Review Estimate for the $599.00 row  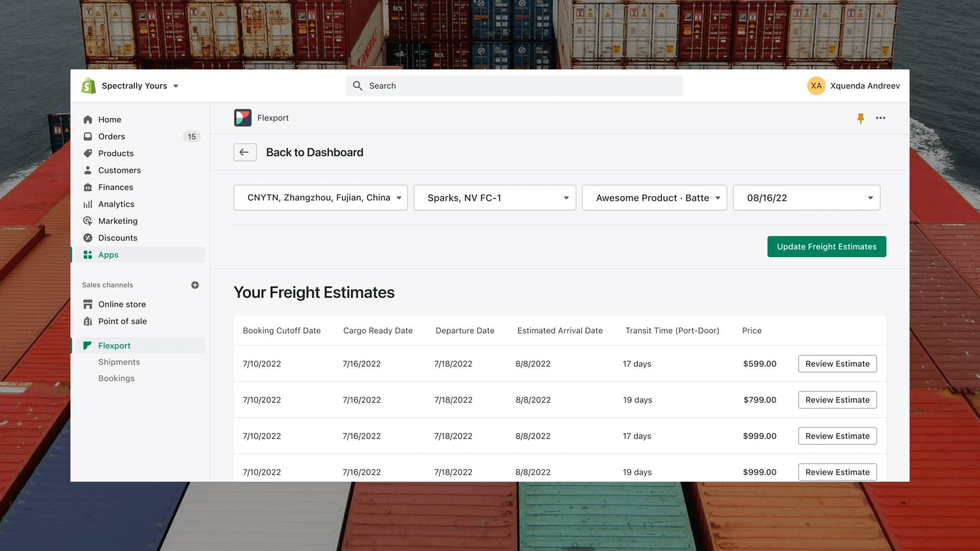click(x=837, y=364)
